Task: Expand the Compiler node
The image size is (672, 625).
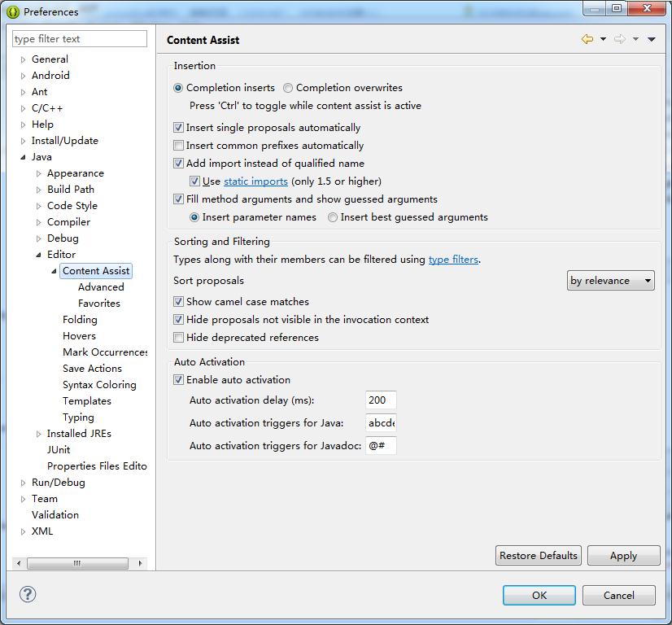Action: point(38,222)
